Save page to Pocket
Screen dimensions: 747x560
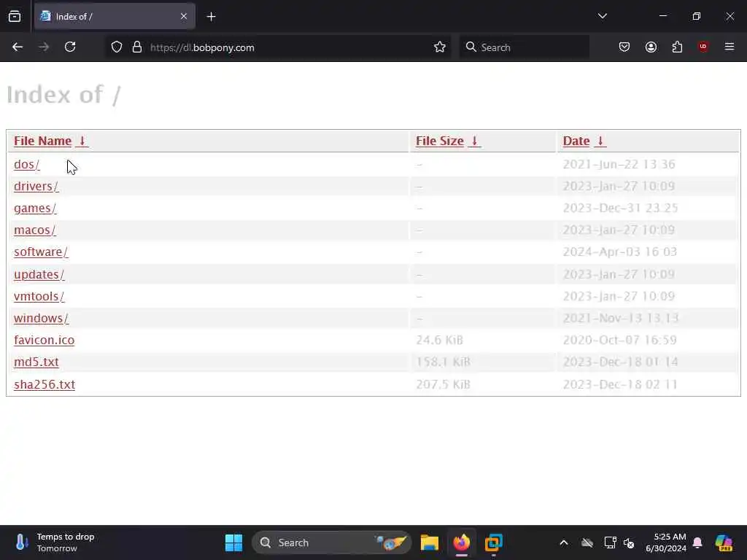pos(624,47)
